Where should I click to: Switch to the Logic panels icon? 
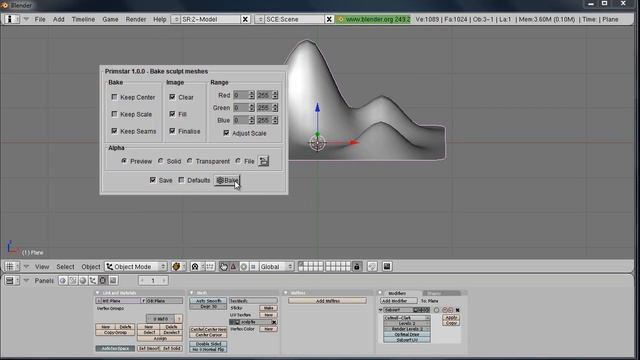tap(63, 280)
